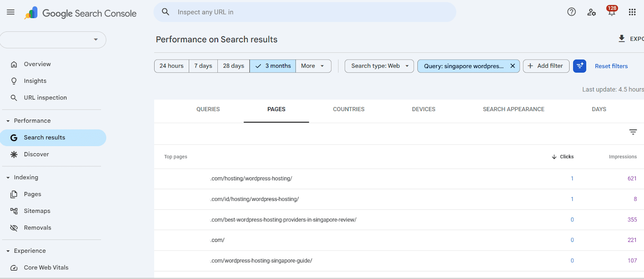Open Search results in the sidebar
Image resolution: width=644 pixels, height=279 pixels.
[x=53, y=138]
